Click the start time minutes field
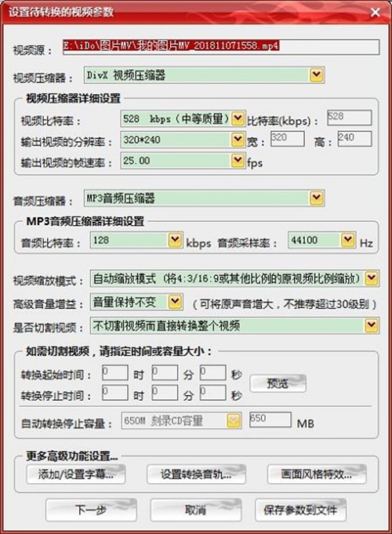Screen dimensions: 392x534 coord(165,372)
